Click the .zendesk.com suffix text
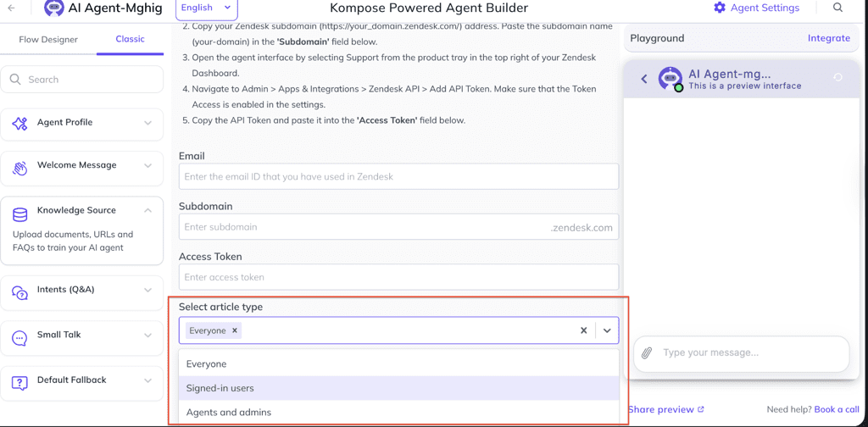 (x=581, y=227)
